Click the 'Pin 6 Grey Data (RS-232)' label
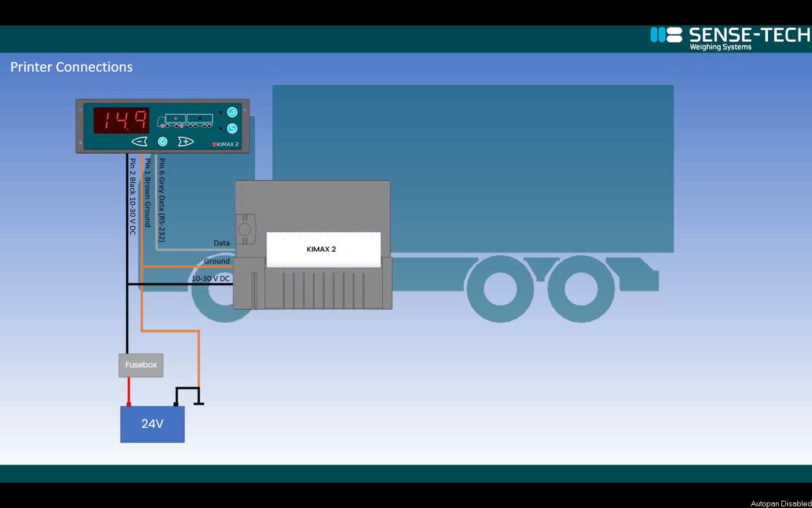Screen dimensions: 812x508 tap(162, 200)
